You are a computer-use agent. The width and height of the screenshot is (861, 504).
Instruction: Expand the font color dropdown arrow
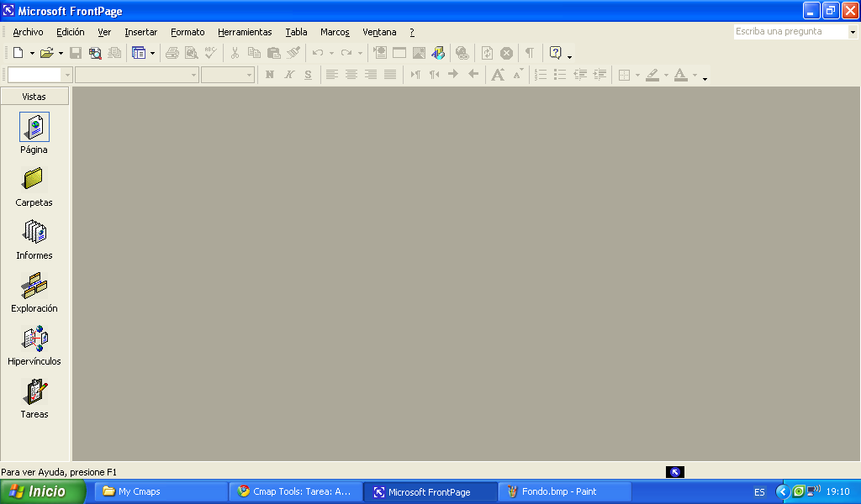(695, 75)
